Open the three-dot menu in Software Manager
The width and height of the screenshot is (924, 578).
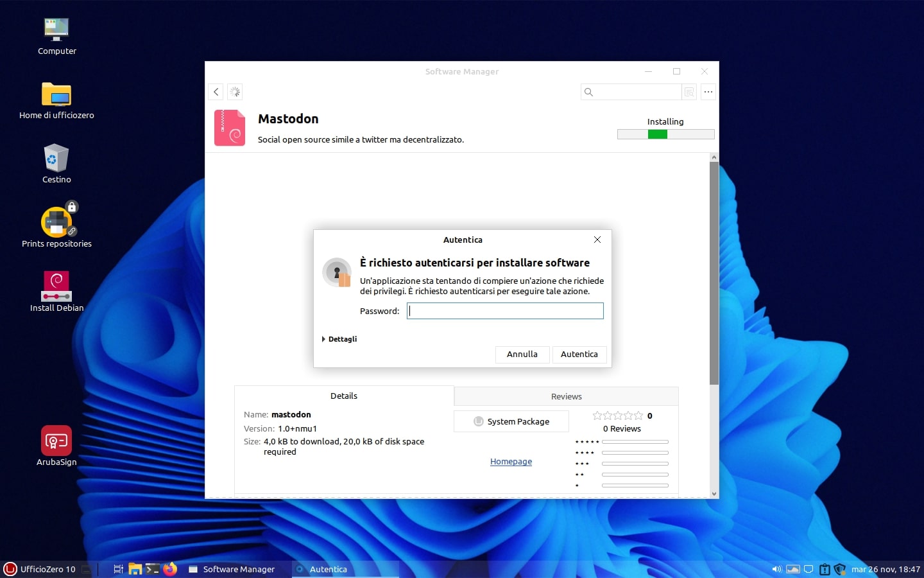[708, 92]
